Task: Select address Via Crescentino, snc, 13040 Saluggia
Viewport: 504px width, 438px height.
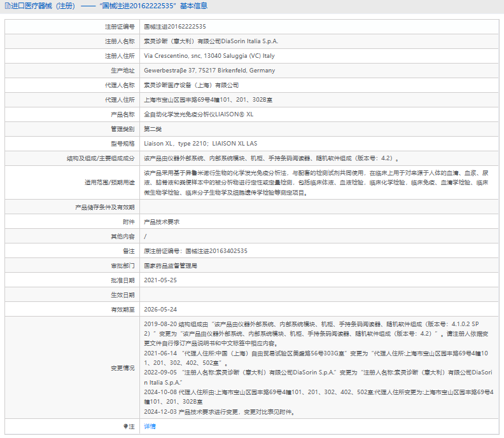Action: [x=209, y=56]
